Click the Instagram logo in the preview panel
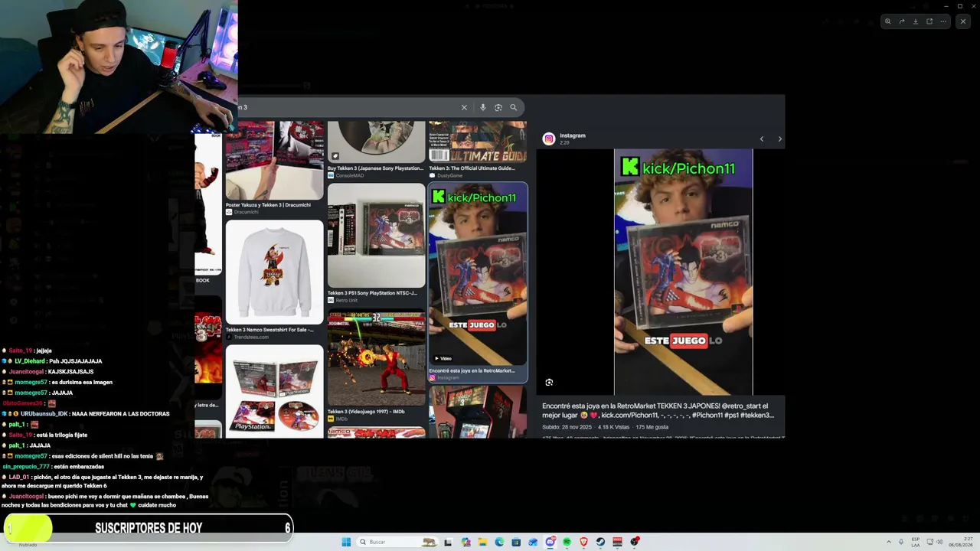980x551 pixels. [x=548, y=139]
